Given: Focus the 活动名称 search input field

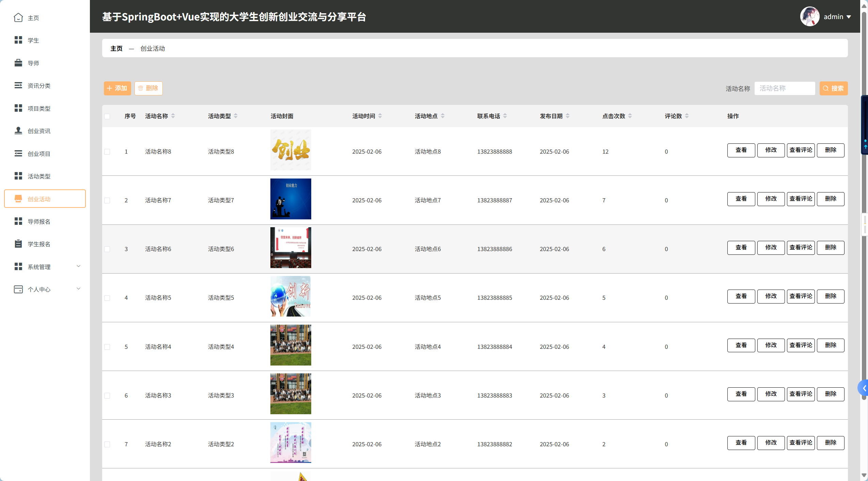Looking at the screenshot, I should (x=784, y=88).
